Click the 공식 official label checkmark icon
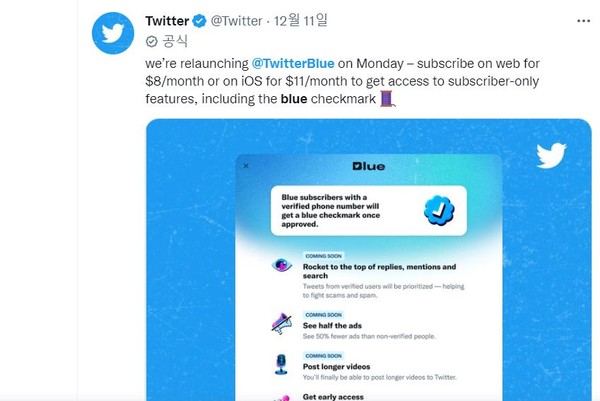Viewport: 600px width, 401px height. pyautogui.click(x=152, y=41)
